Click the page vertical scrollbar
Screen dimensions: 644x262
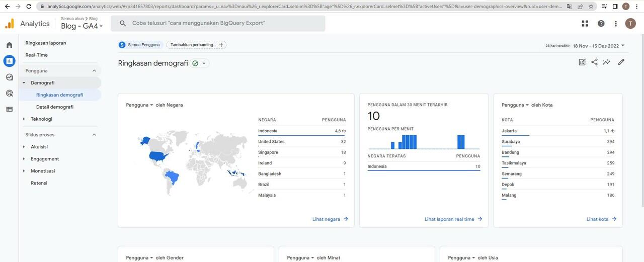641,121
